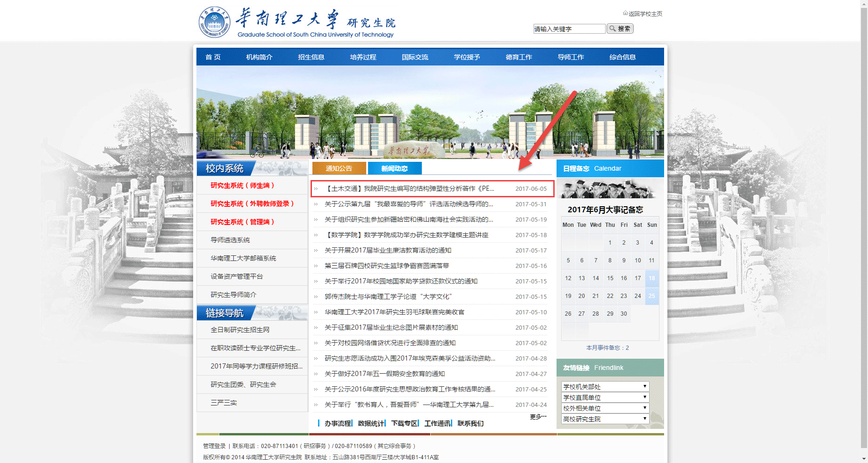Click scrollbar down arrow
The image size is (868, 463).
(864, 459)
